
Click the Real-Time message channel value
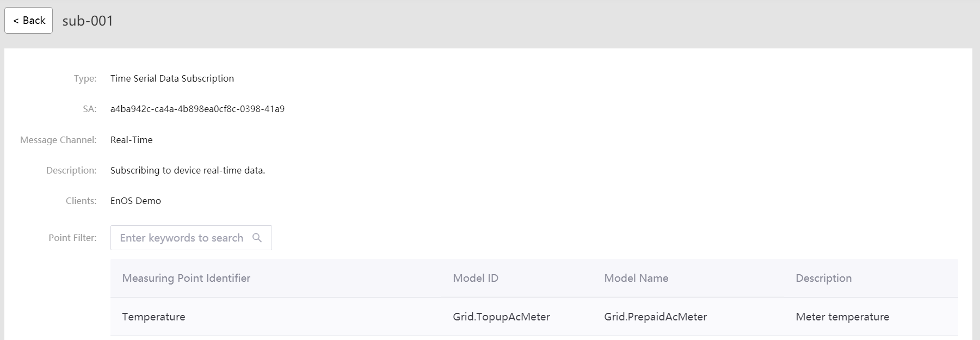(131, 140)
